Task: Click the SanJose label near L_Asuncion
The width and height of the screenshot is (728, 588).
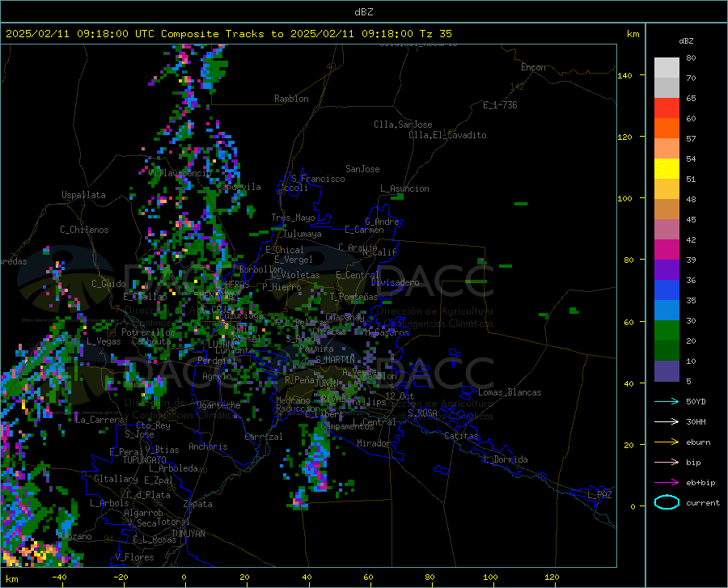Action: (362, 169)
